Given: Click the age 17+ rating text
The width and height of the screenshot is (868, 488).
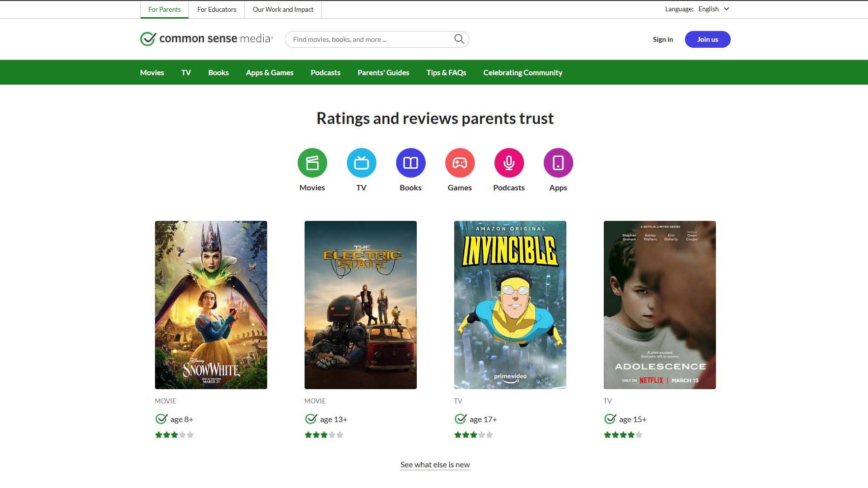Looking at the screenshot, I should (x=483, y=420).
